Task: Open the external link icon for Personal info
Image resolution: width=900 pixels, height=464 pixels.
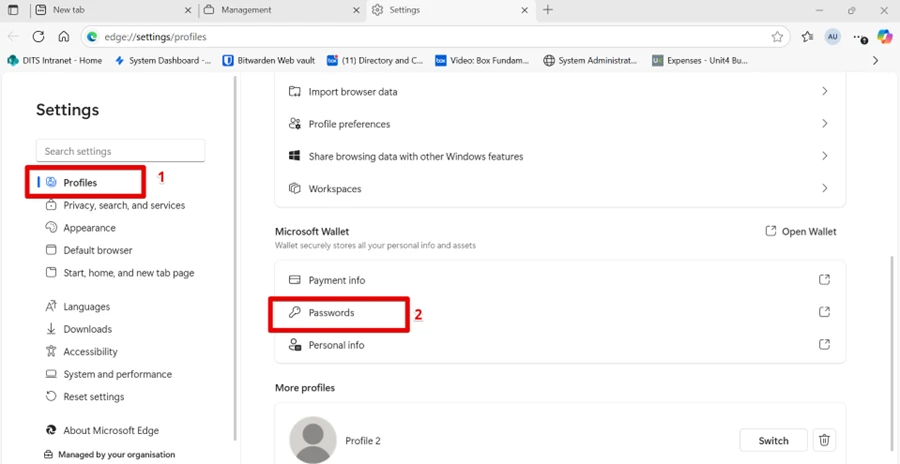Action: 824,345
